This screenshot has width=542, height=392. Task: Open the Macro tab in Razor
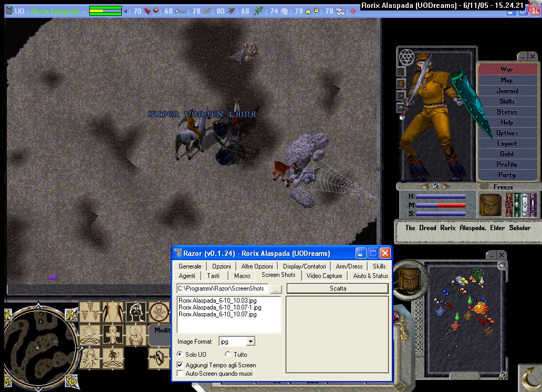click(x=242, y=276)
